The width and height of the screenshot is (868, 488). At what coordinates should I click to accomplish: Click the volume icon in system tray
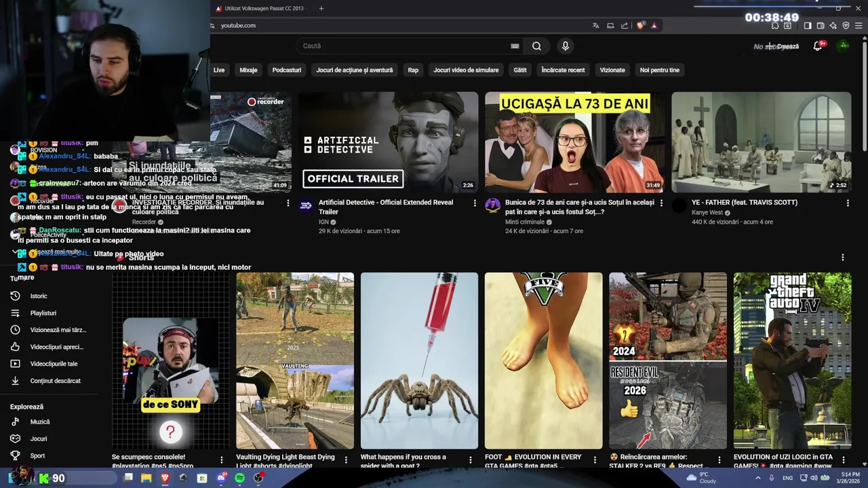814,478
